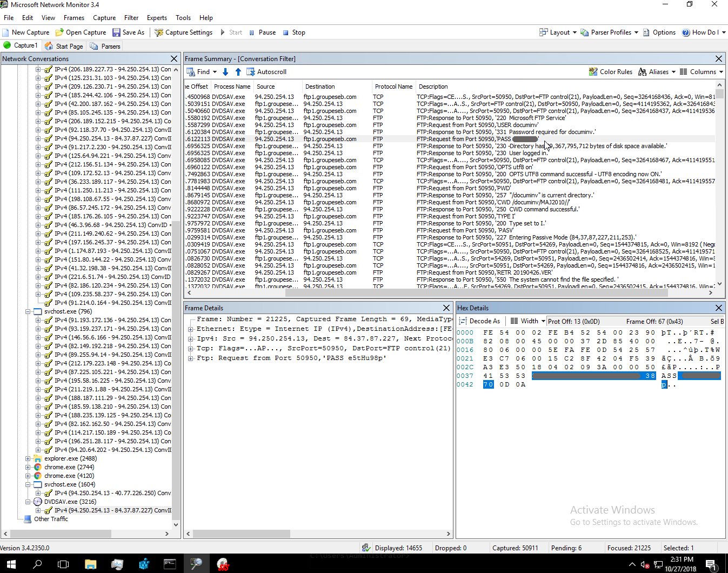Click the Open Capture toolbar button
Viewport: 728px width, 573px height.
point(81,32)
